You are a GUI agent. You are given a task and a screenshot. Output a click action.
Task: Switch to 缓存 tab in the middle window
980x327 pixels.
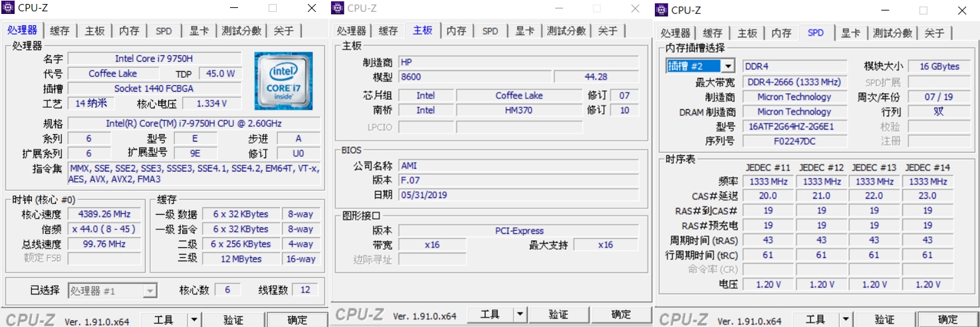(x=388, y=31)
